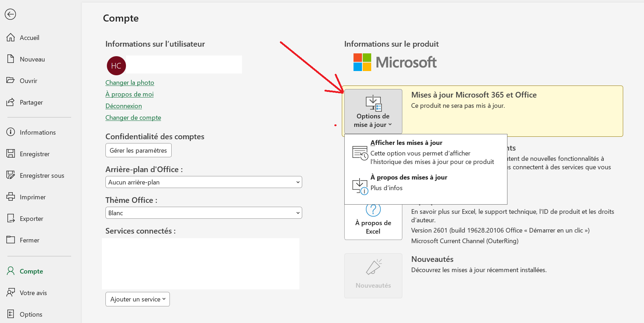
Task: Click the Informations sur le produit heading
Action: [x=391, y=44]
